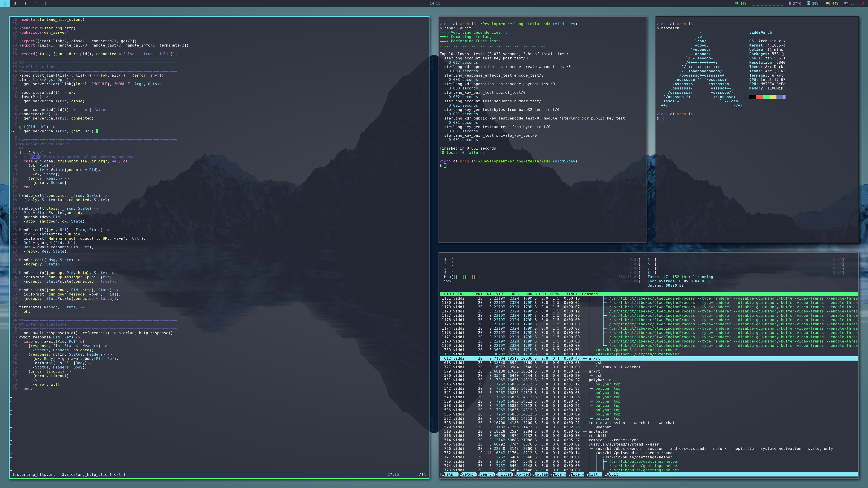Select /usr/bin/pulseaudio --daemonize=no process row
The width and height of the screenshot is (868, 488).
pyautogui.click(x=648, y=453)
